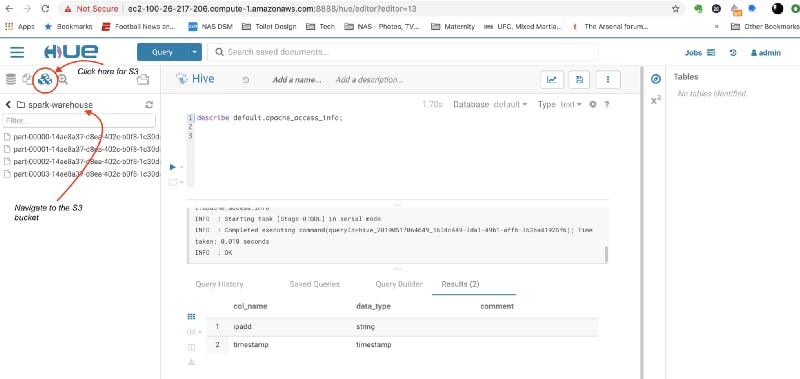Refresh the spark-warehouse file list
Screen dimensions: 800x379
(x=149, y=105)
